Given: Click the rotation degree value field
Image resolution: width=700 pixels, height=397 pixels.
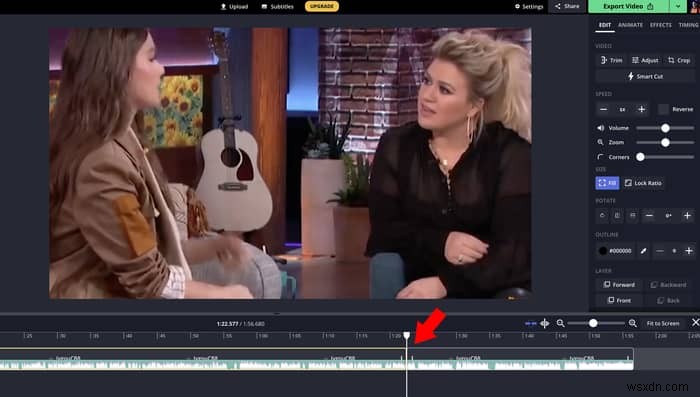Looking at the screenshot, I should pyautogui.click(x=668, y=216).
